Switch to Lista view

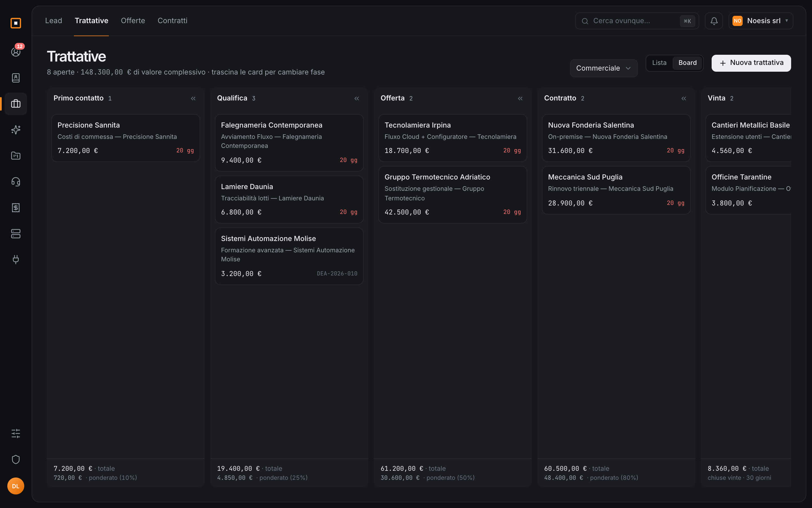(x=659, y=63)
